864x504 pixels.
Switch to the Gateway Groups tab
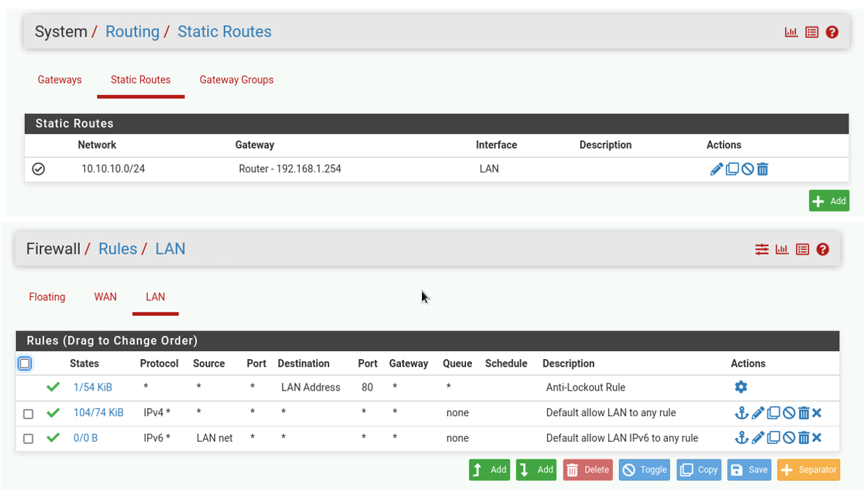coord(236,80)
